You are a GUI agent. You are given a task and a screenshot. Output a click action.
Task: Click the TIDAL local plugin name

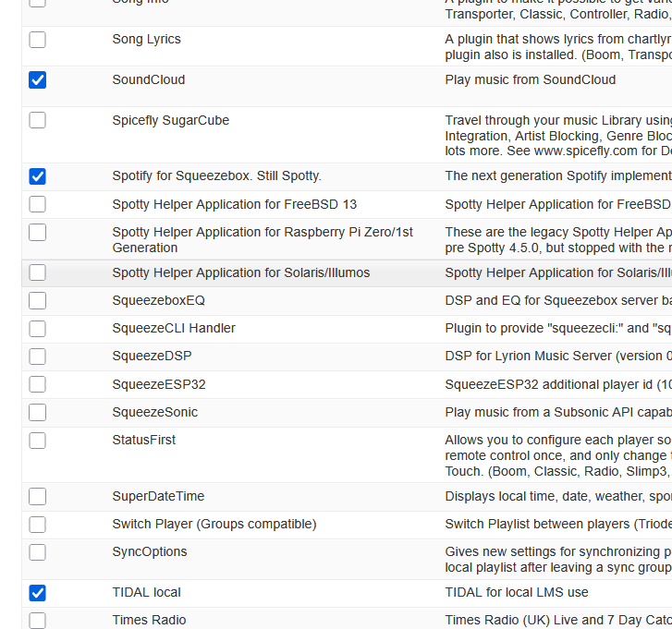click(147, 592)
